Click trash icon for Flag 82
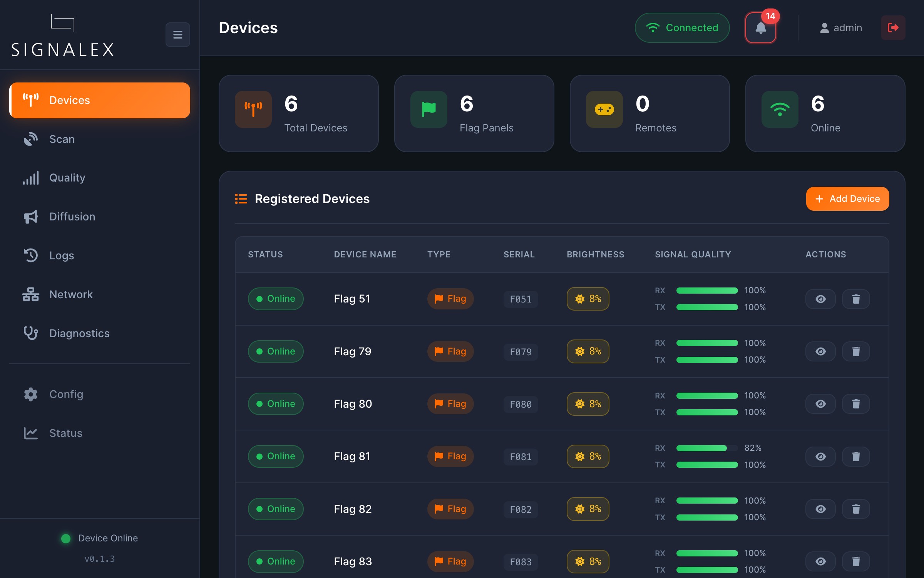Screen dimensions: 924x578 [855, 509]
